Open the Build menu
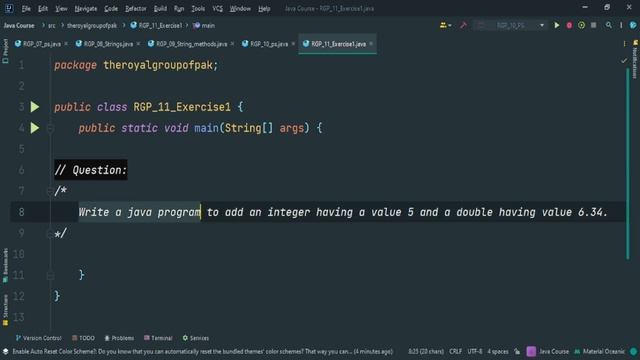Viewport: 640px width, 360px height. tap(160, 9)
